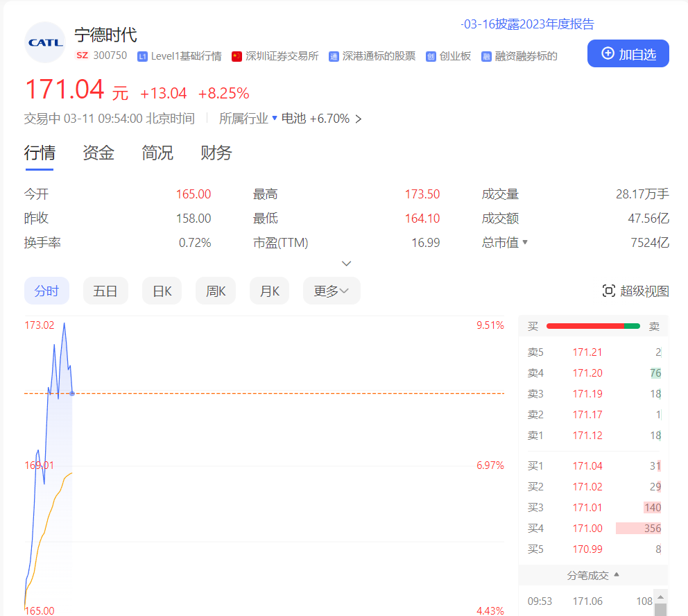Add stock with 加自选 button
Viewport: 688px width, 616px height.
(x=628, y=53)
